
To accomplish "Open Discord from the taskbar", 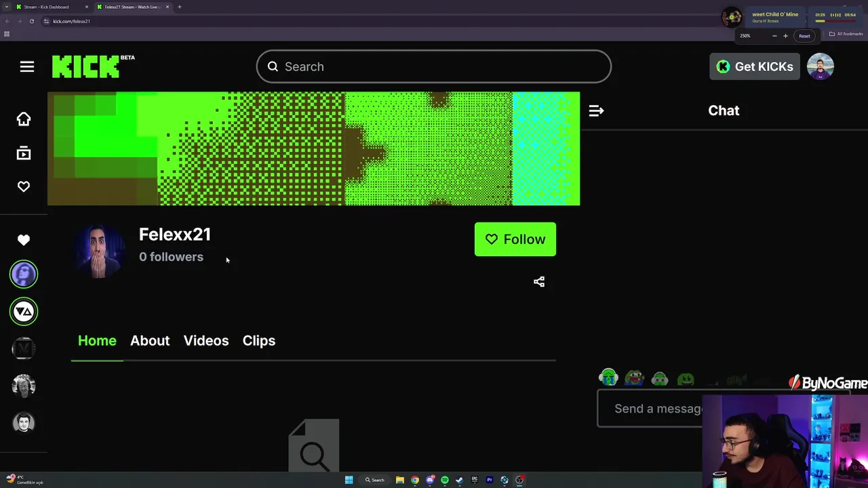I will (430, 480).
